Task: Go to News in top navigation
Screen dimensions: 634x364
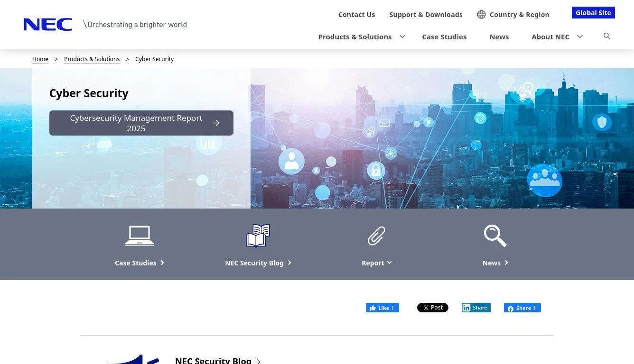Action: (499, 37)
